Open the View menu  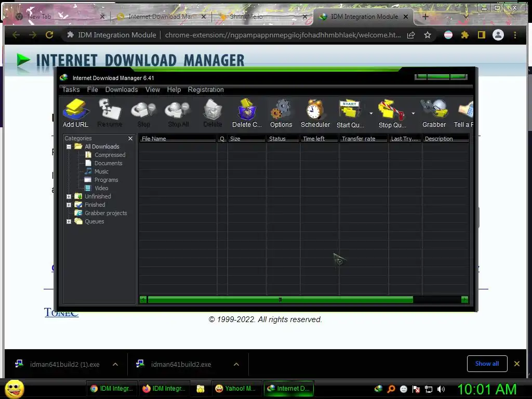click(153, 89)
